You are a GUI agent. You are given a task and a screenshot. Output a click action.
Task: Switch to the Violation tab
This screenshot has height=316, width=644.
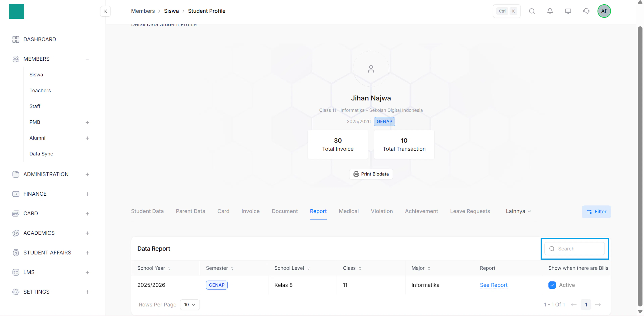pyautogui.click(x=382, y=211)
